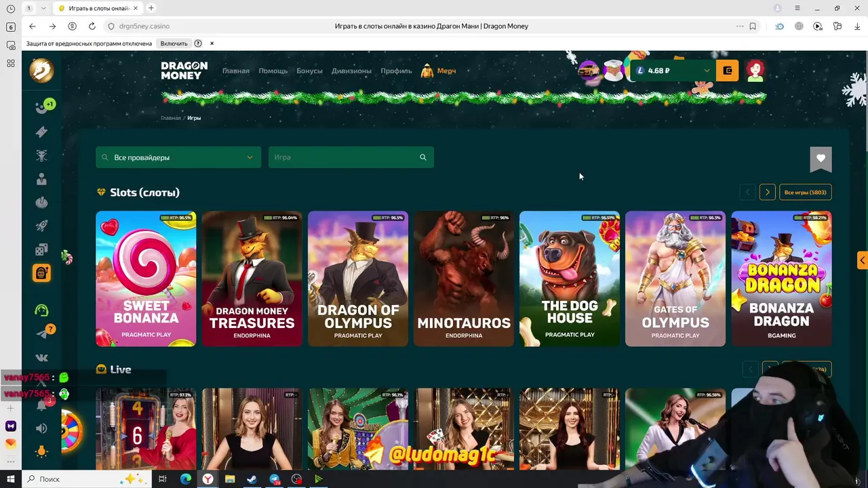
Task: Open the bomb game icon in sidebar
Action: (41, 202)
